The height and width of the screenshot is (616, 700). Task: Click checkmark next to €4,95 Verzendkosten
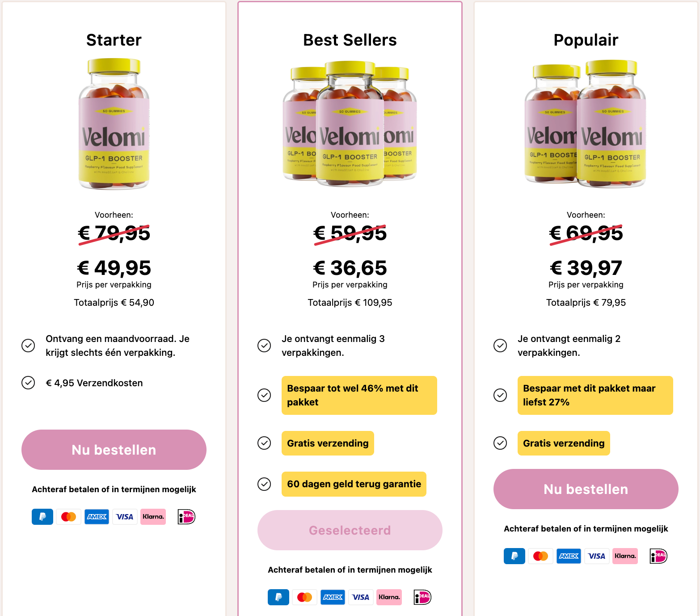point(28,383)
